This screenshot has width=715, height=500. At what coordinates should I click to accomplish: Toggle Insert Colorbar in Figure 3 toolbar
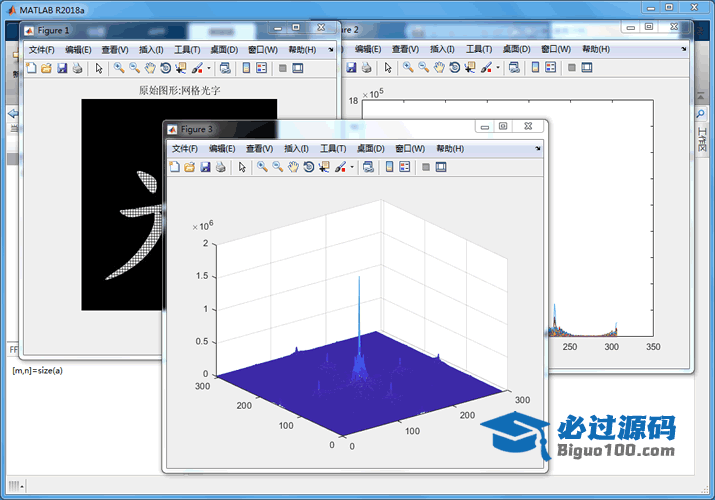click(388, 167)
